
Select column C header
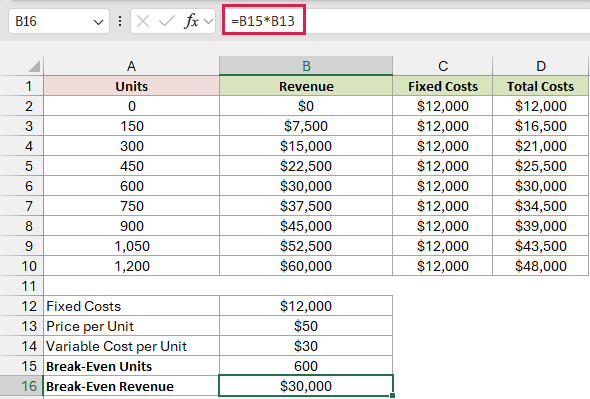click(442, 66)
